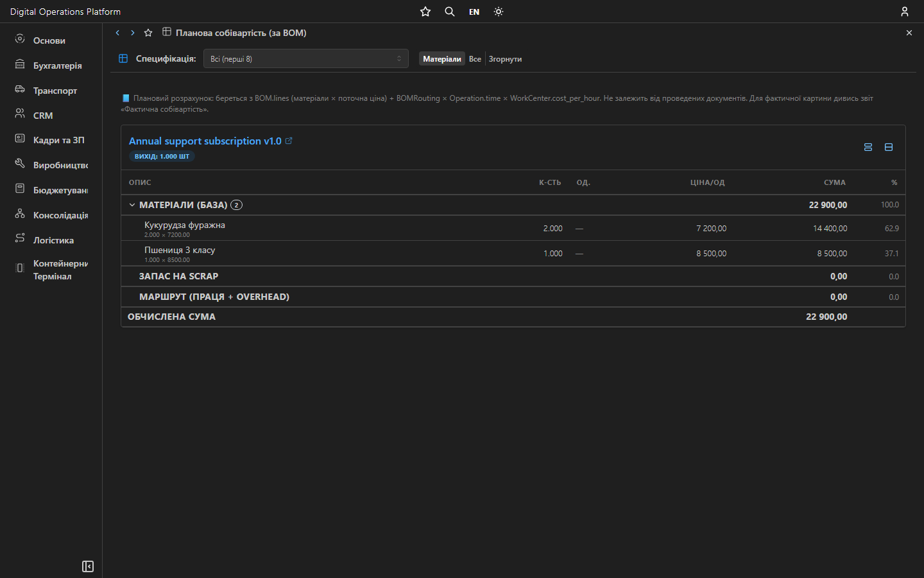
Task: Open the global search magnifier
Action: 450,12
